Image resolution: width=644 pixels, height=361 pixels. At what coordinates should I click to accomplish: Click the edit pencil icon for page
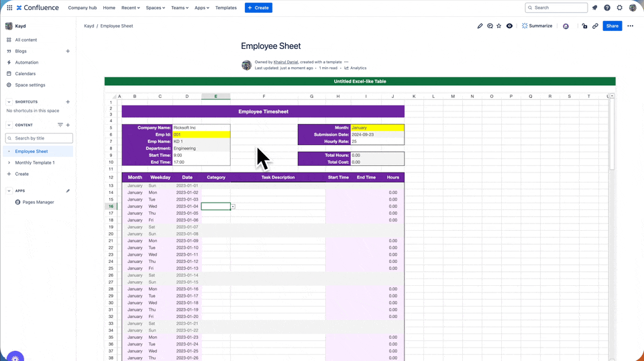480,26
